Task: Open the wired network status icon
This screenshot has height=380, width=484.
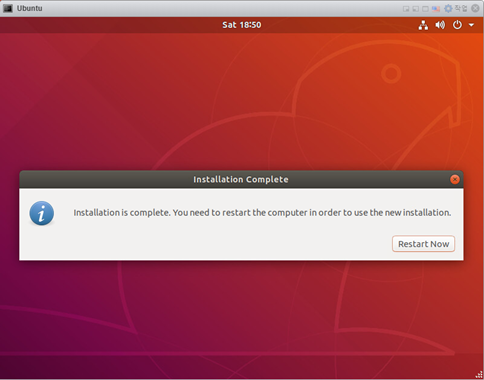Action: (423, 25)
